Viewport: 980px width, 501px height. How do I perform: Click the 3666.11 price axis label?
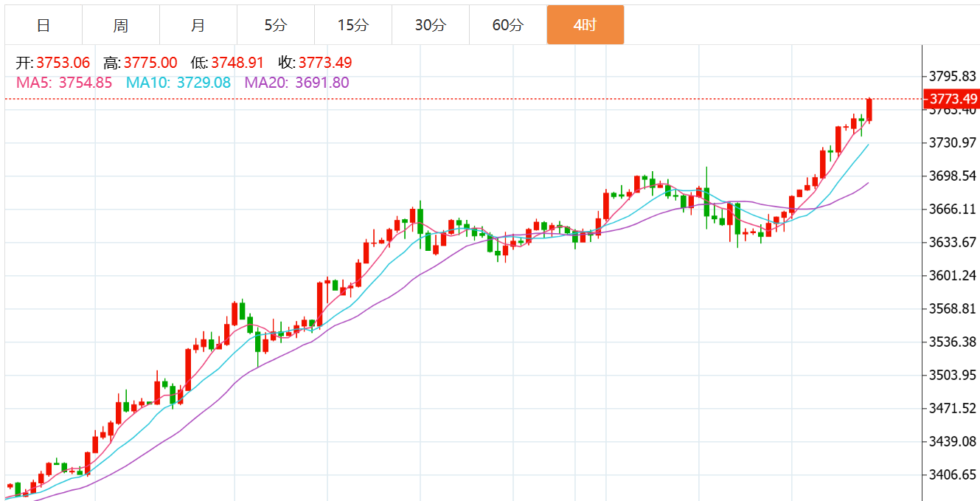click(953, 209)
